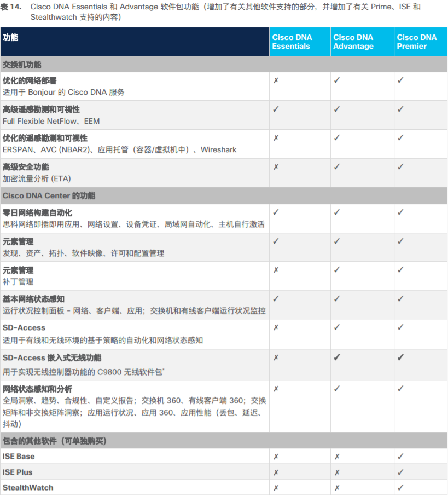This screenshot has width=448, height=496.
Task: Click the 优化的网络部署 row title
Action: click(30, 80)
